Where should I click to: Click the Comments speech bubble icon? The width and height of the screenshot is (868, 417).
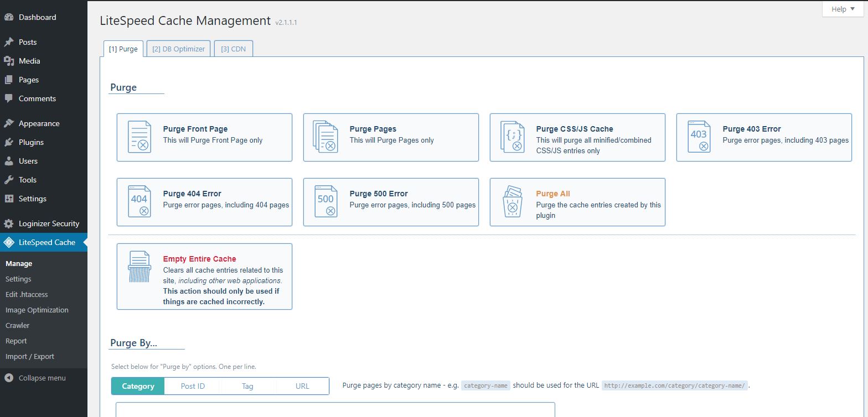coord(9,98)
